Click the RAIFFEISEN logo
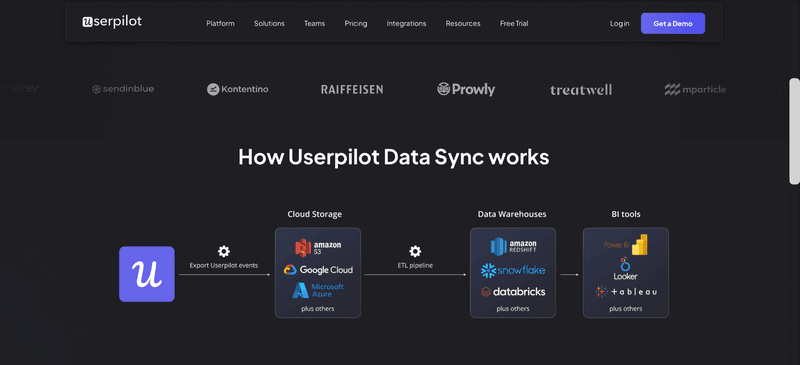The height and width of the screenshot is (365, 800). [x=352, y=90]
